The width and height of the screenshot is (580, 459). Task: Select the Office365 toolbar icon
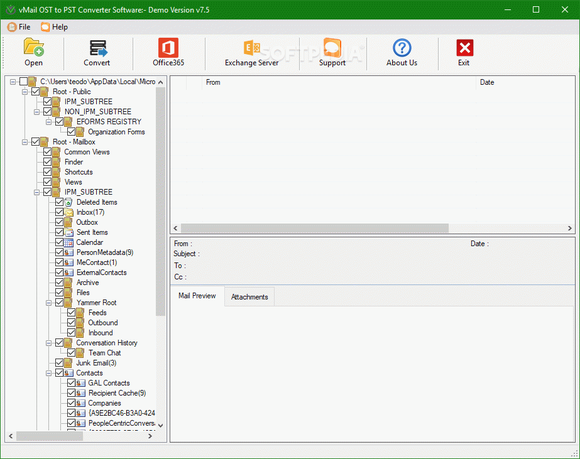tap(168, 48)
